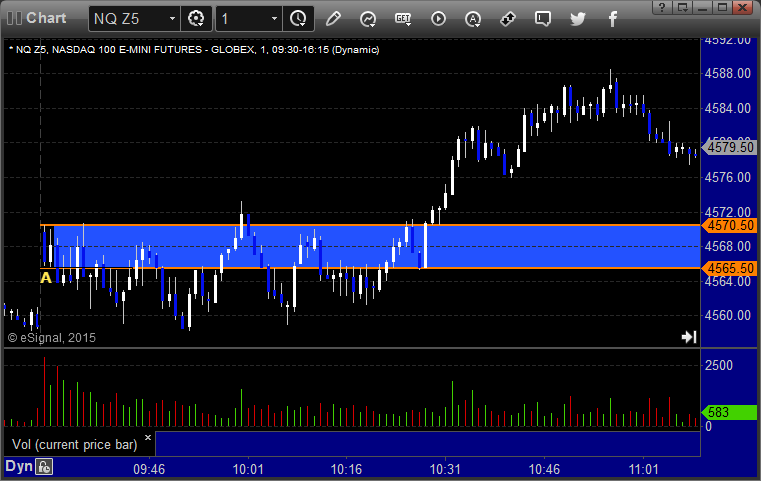The height and width of the screenshot is (481, 761).
Task: Click the orange 4565.50 price marker
Action: click(729, 268)
